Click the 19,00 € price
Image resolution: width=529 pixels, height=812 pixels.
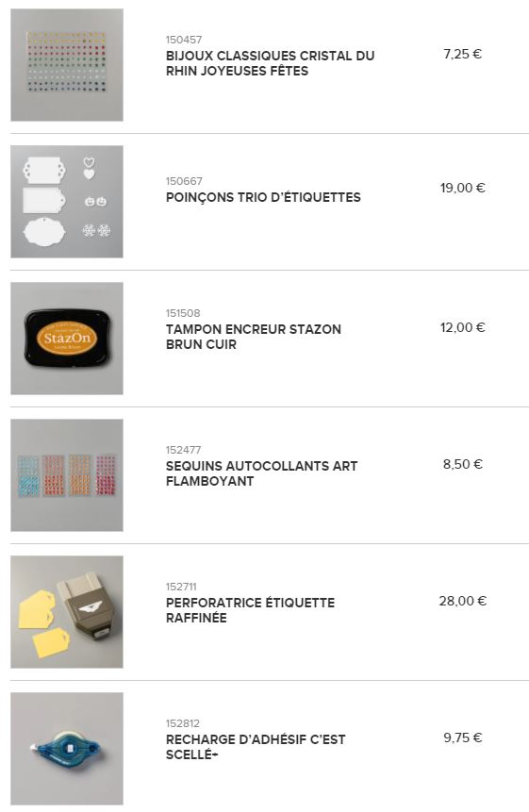coord(462,188)
